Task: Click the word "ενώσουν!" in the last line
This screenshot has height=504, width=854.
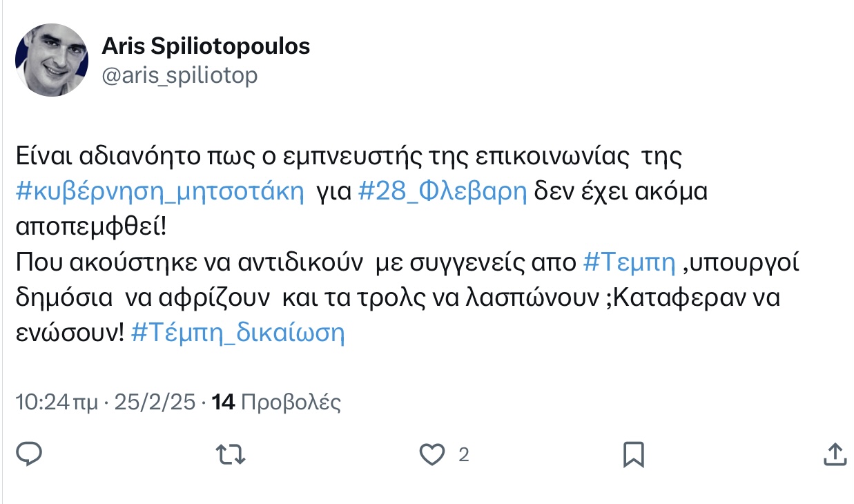Action: click(70, 333)
